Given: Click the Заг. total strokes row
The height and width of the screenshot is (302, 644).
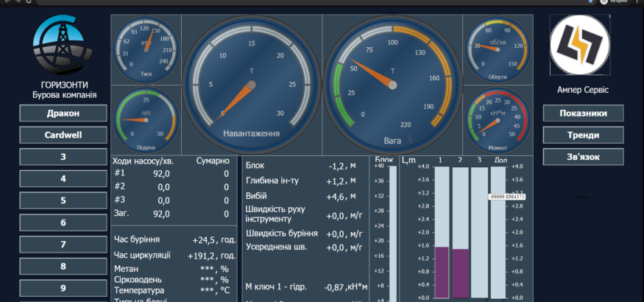Looking at the screenshot, I should [171, 214].
